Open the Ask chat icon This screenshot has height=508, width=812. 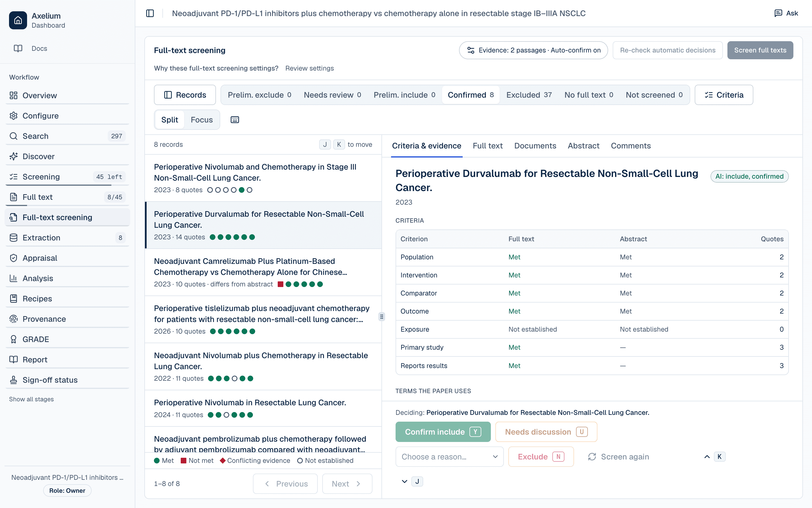(x=778, y=14)
